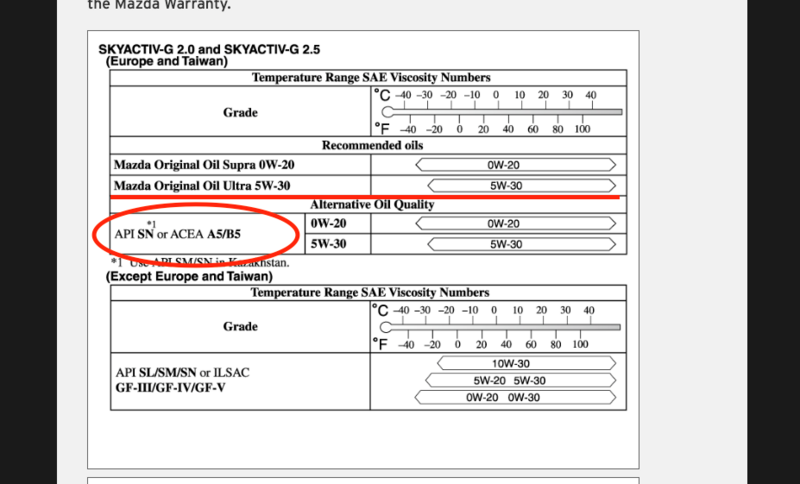Click the "0W-20 0W-30" viscosity range bar

[510, 397]
